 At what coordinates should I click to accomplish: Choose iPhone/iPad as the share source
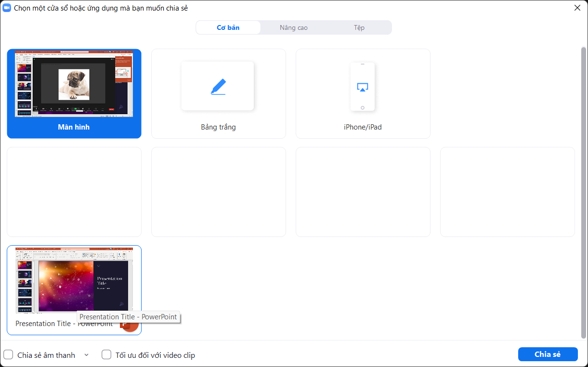tap(363, 93)
